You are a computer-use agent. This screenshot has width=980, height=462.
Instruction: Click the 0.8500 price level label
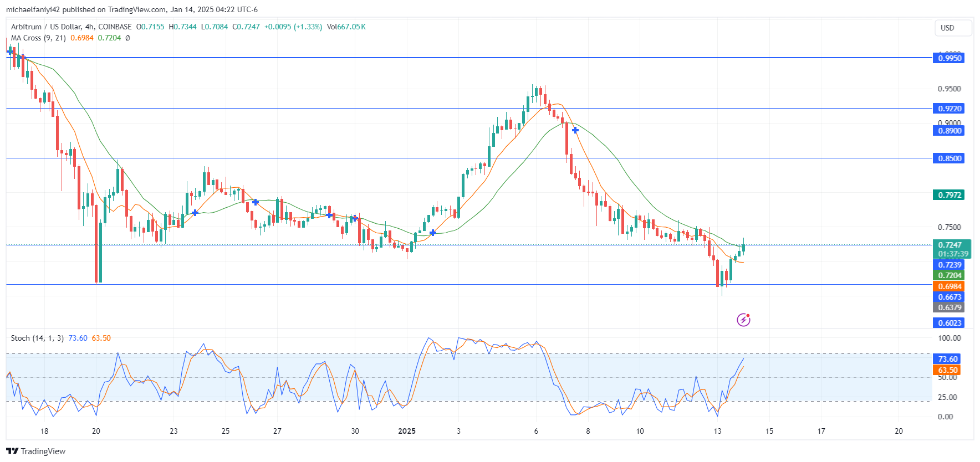click(949, 158)
